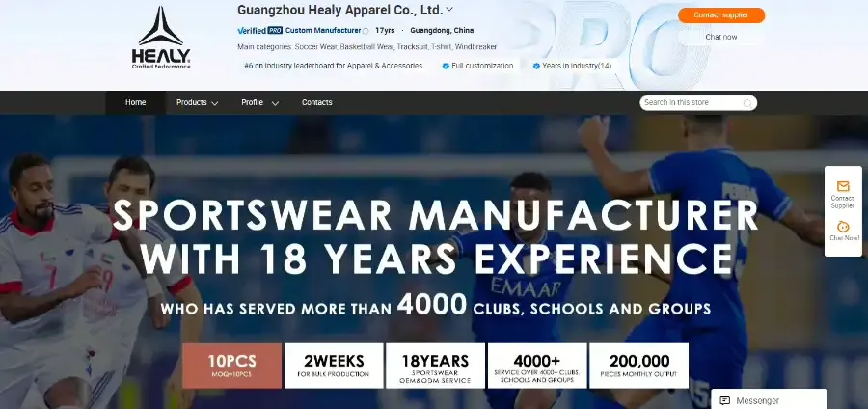Click the store search magnifier icon

pos(747,103)
